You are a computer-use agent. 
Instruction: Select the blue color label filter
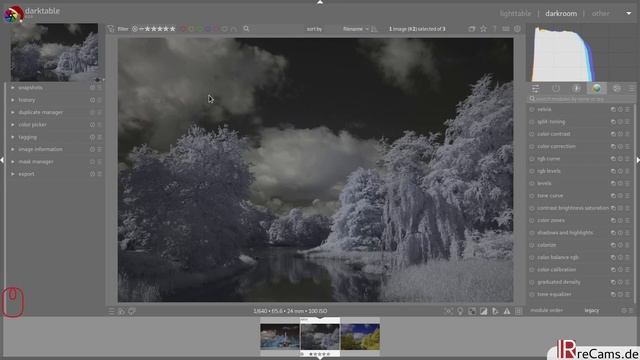pos(208,29)
